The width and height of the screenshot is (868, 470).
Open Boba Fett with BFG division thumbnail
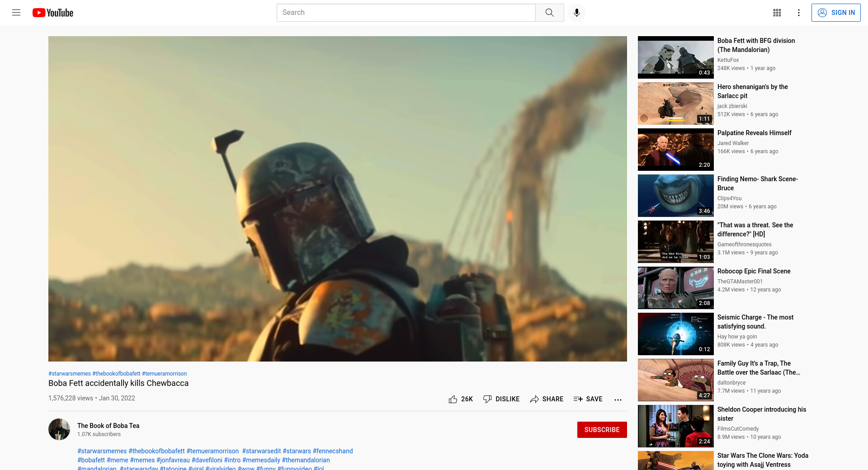[676, 57]
